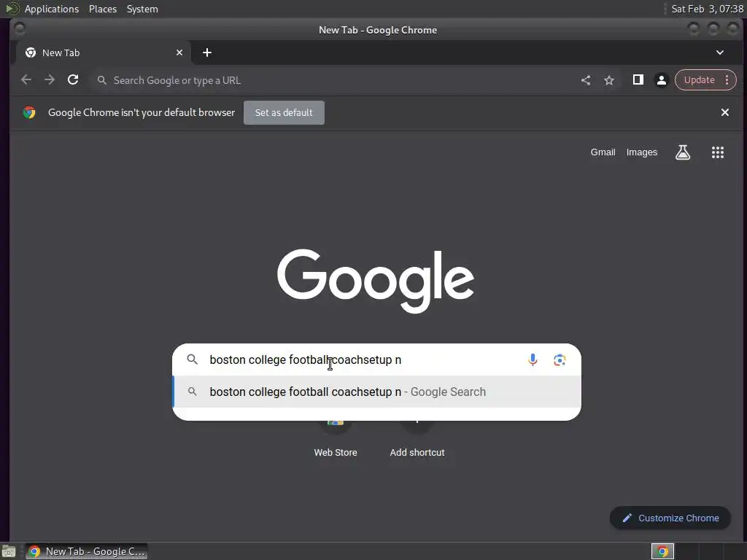Click the Chrome workspace switcher thumbnail
Viewport: 747px width, 560px height.
click(x=662, y=551)
